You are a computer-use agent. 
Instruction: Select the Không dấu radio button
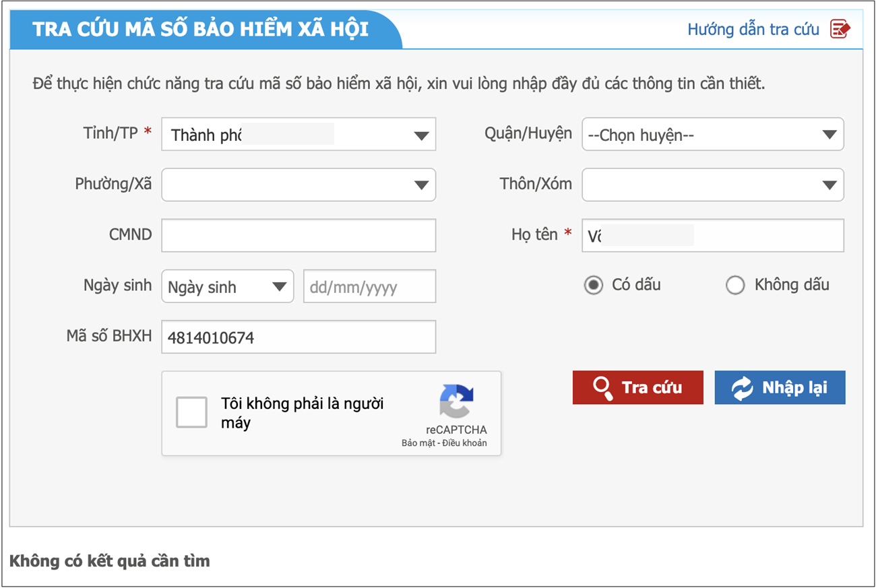[x=735, y=285]
